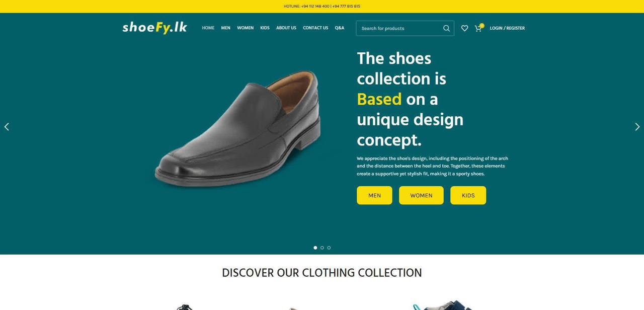
Task: Open the MEN navigation menu
Action: [x=226, y=28]
